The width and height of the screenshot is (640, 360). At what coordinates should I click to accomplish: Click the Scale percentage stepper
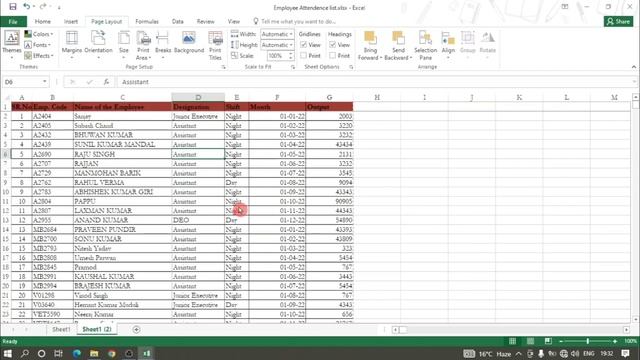291,56
